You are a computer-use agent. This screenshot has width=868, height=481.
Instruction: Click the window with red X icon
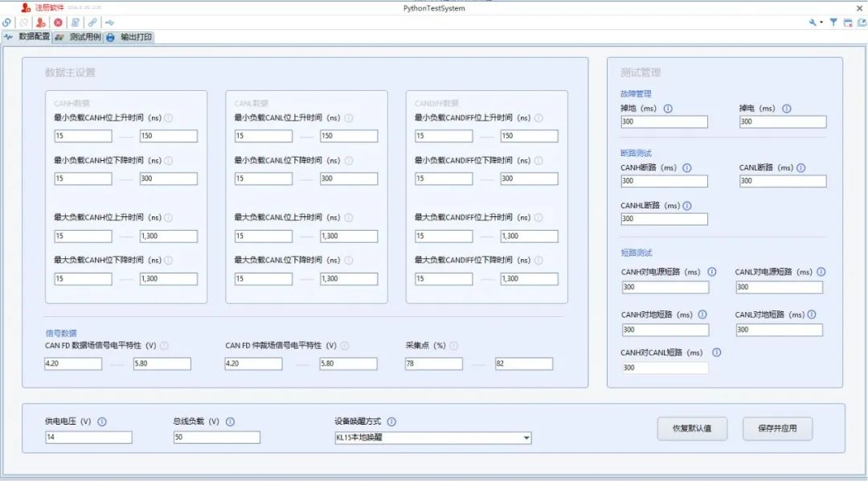(848, 23)
